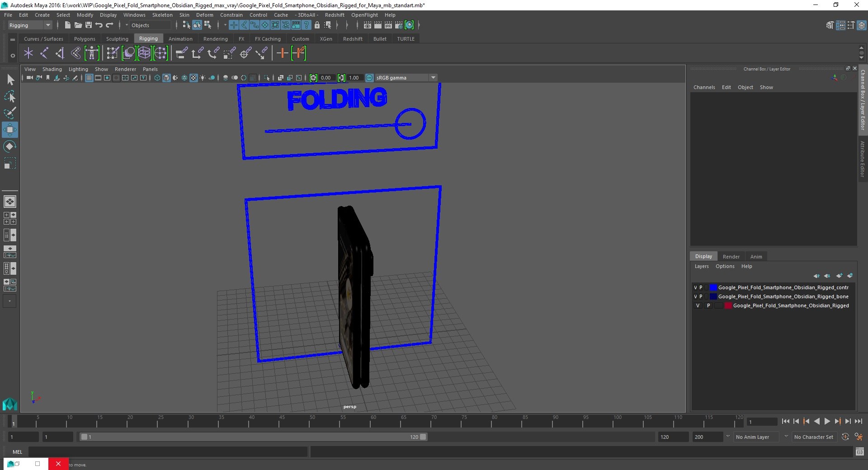The width and height of the screenshot is (868, 470).
Task: Click the MEL script type label
Action: [17, 451]
